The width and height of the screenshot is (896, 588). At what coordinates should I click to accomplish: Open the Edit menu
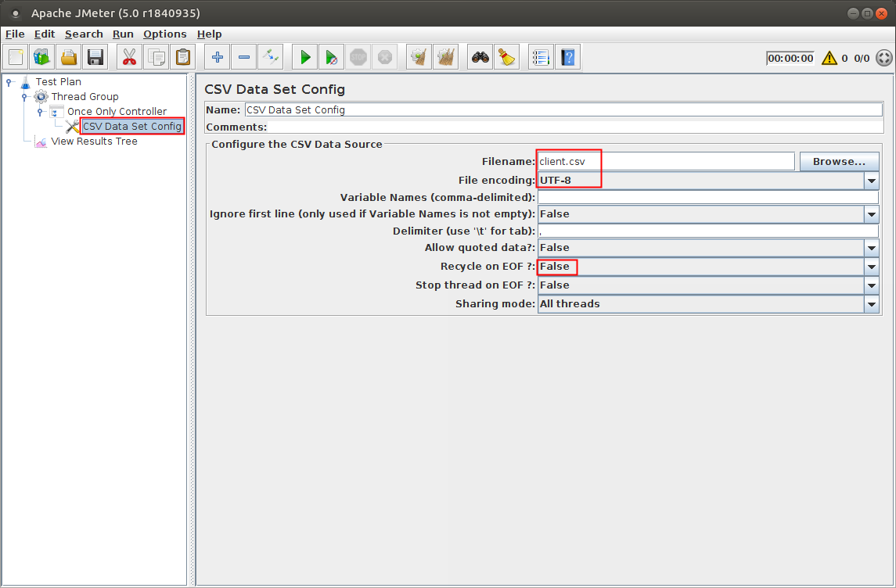point(45,34)
